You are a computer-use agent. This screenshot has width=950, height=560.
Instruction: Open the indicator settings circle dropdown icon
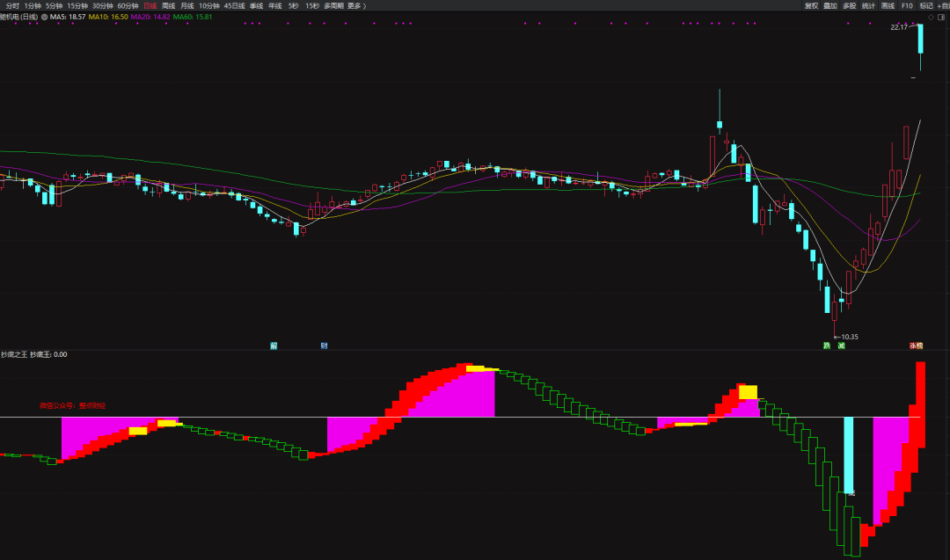(44, 17)
